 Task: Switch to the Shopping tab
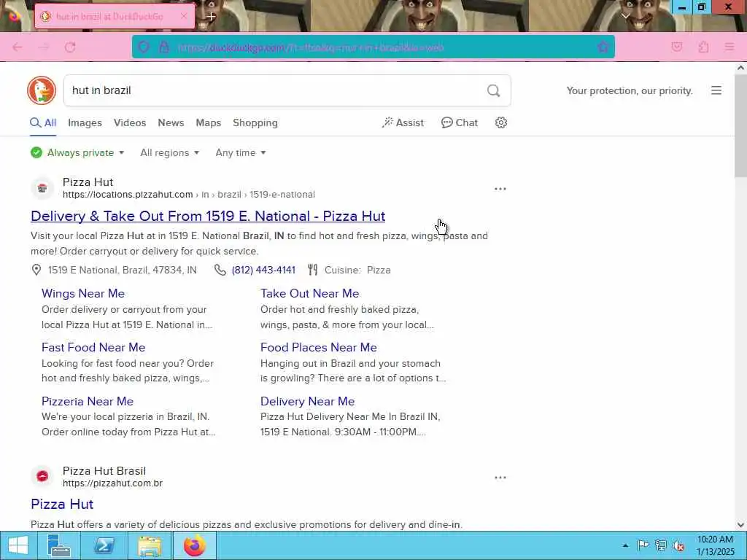(x=255, y=122)
